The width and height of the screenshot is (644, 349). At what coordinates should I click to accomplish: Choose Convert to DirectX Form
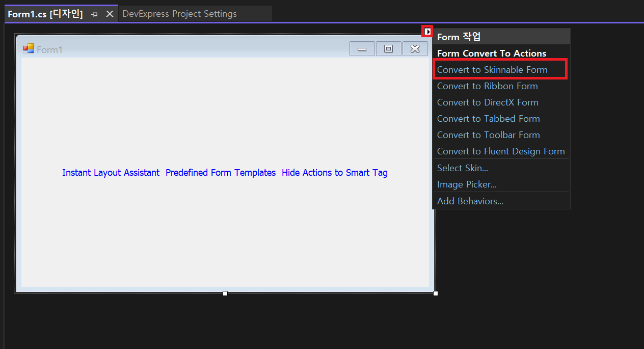point(488,102)
